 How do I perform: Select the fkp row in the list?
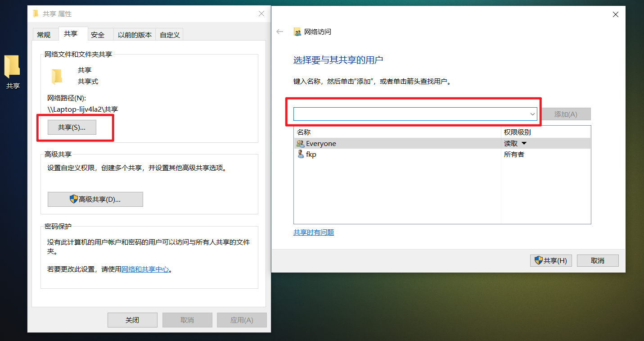click(442, 155)
